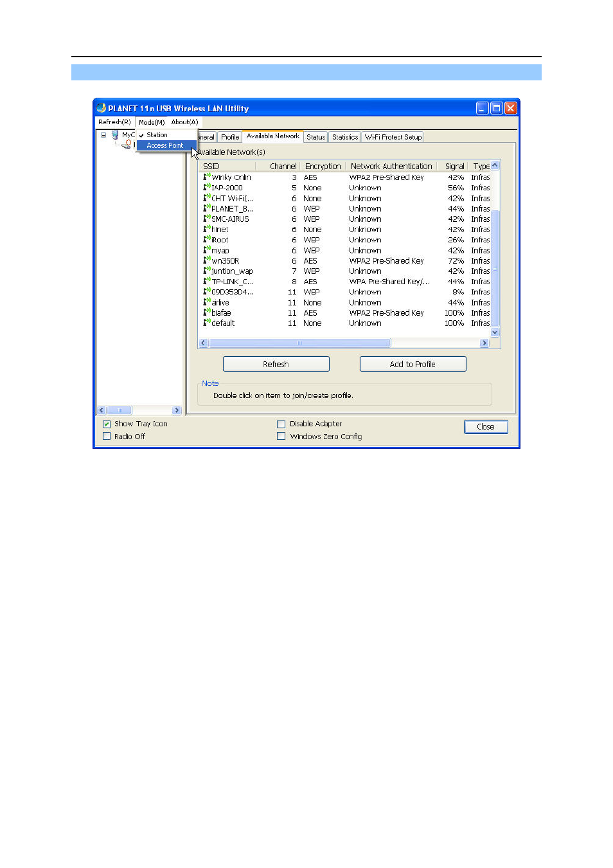Click the signal icon beside TP-LINK_C
This screenshot has width=613, height=868.
pos(207,281)
